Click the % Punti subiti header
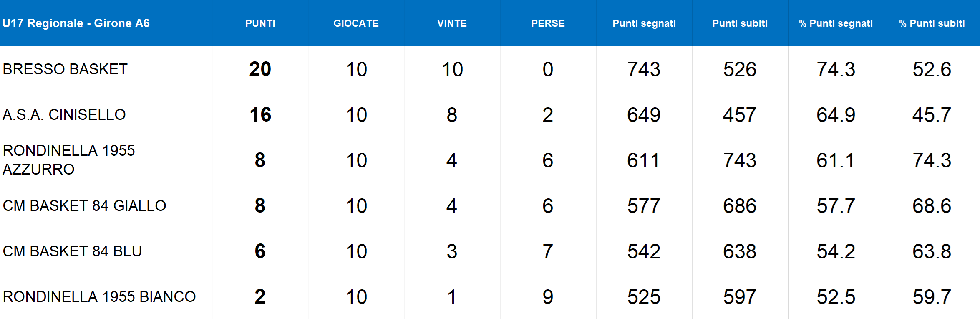This screenshot has height=319, width=980. [932, 23]
